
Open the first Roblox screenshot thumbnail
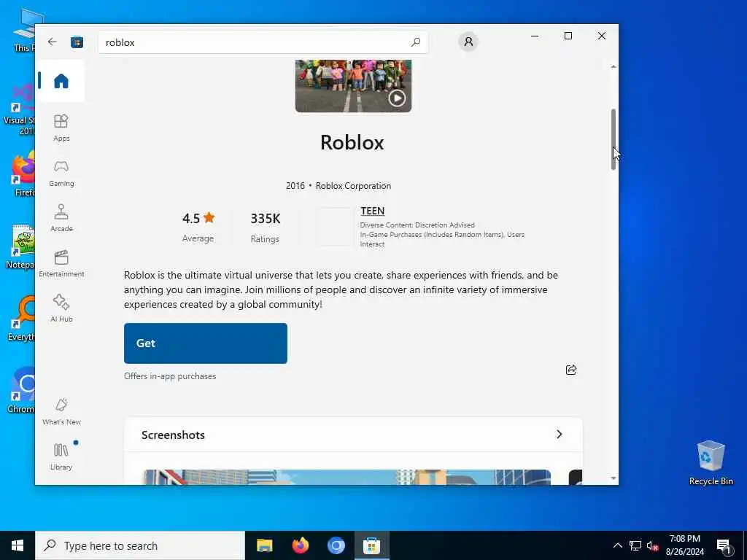(347, 477)
